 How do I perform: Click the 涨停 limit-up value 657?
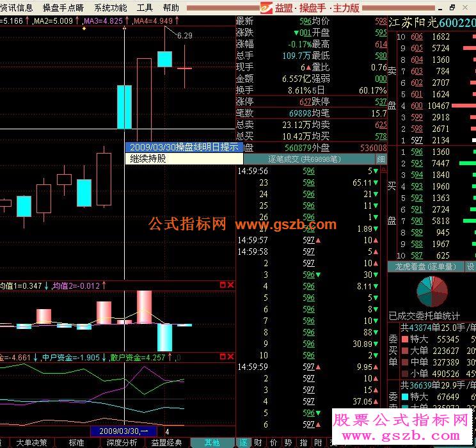pos(305,102)
